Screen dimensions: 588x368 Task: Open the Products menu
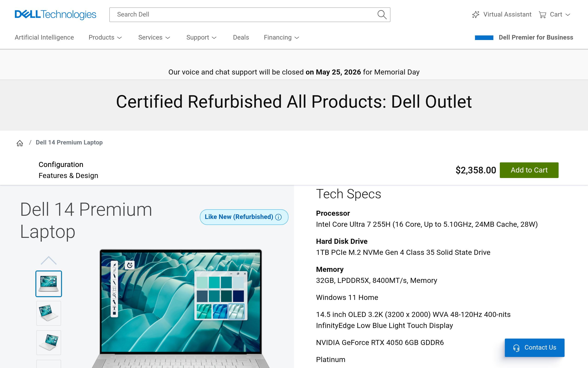coord(105,37)
